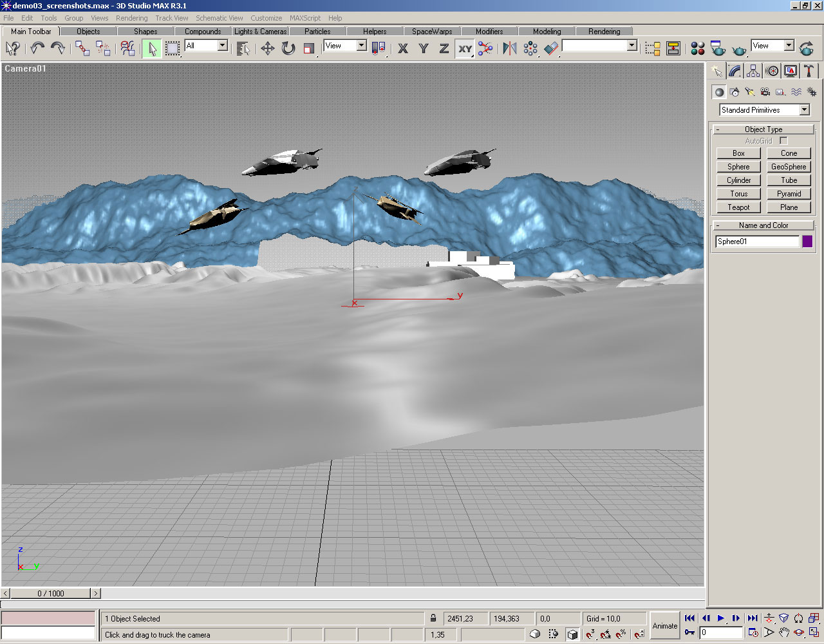
Task: Click the Mirror Selected Objects icon
Action: 509,48
